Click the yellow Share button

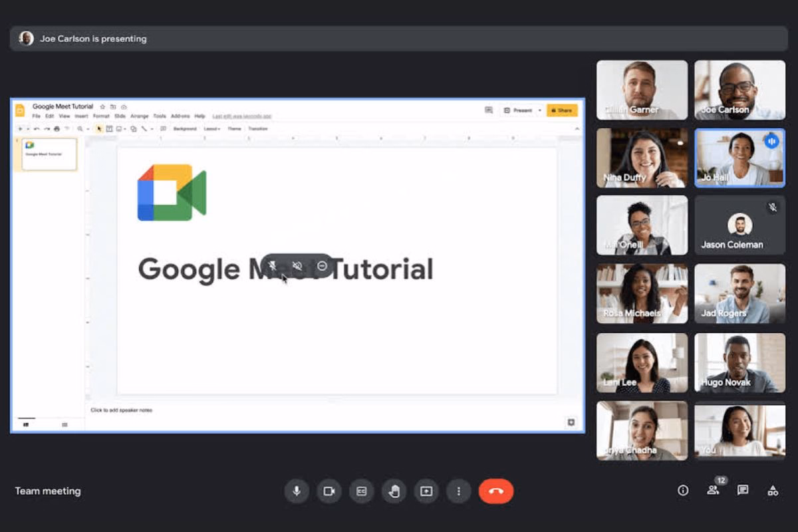[562, 110]
